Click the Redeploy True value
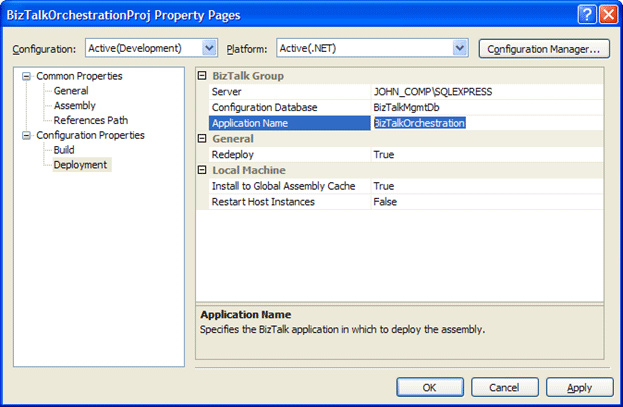 click(x=384, y=155)
